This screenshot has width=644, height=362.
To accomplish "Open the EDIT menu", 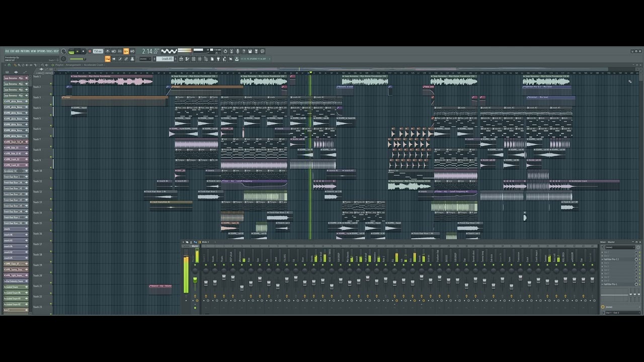I will coord(13,51).
